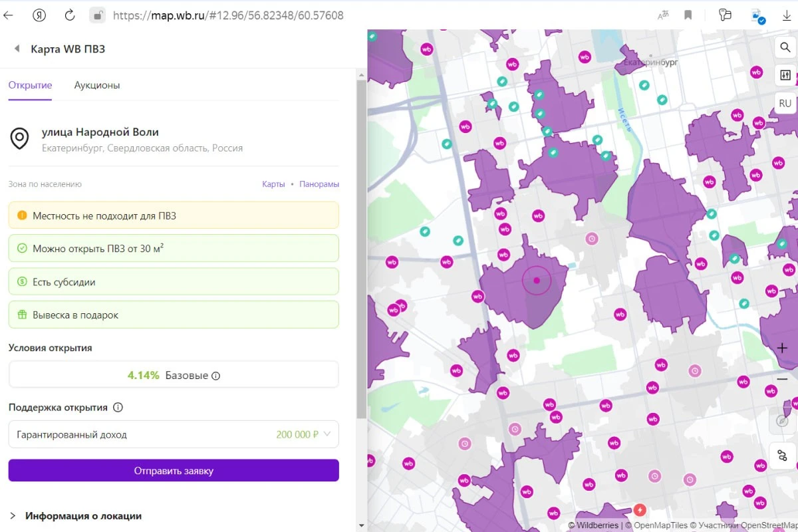Click the Есть субсидии notice
Screen dimensions: 798x532
(174, 282)
